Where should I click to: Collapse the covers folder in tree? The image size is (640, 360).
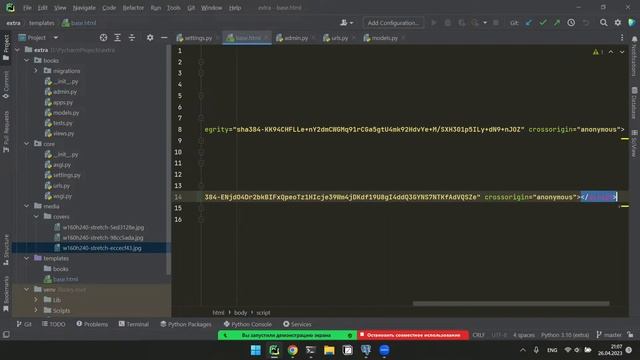pos(36,216)
